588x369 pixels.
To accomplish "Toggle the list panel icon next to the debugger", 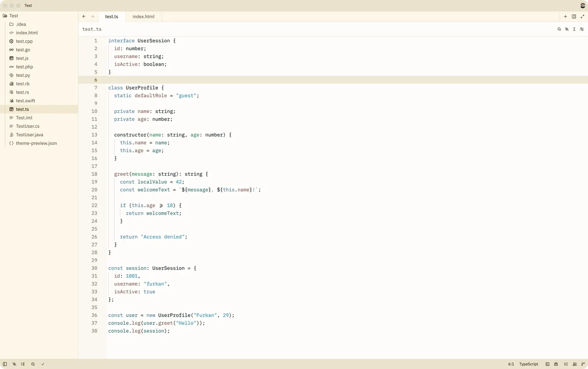I will 565,364.
